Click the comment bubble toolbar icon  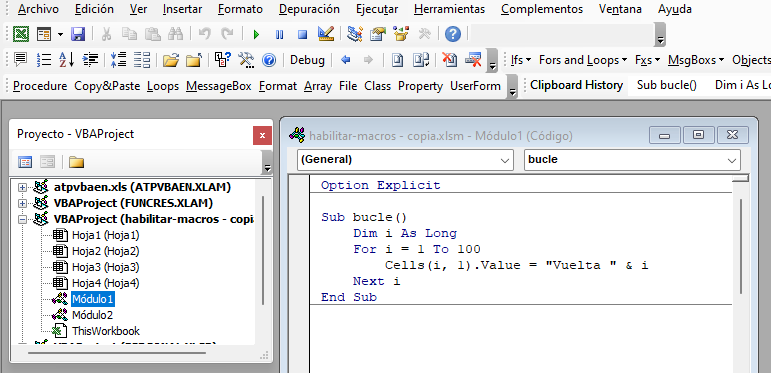point(20,60)
